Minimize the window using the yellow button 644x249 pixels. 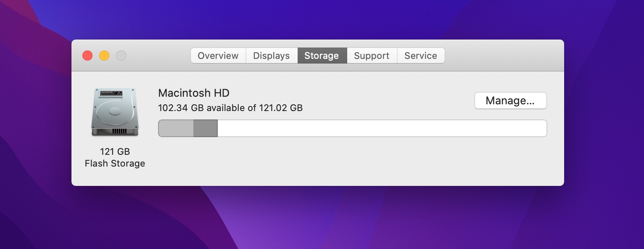click(104, 56)
